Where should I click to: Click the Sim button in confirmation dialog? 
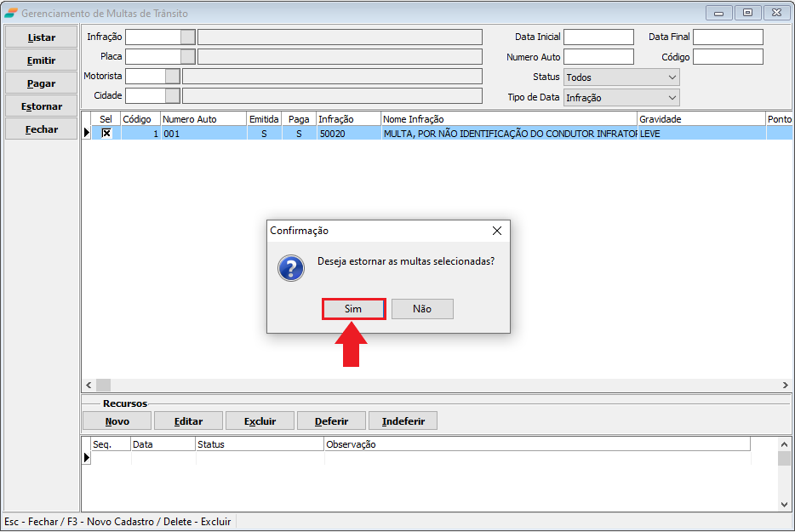353,309
